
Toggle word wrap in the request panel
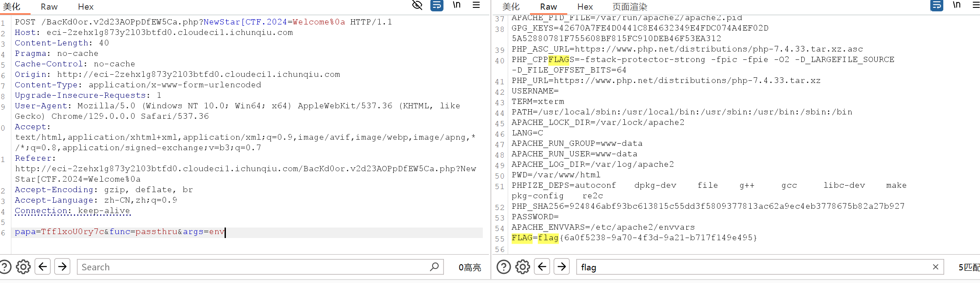click(x=437, y=5)
